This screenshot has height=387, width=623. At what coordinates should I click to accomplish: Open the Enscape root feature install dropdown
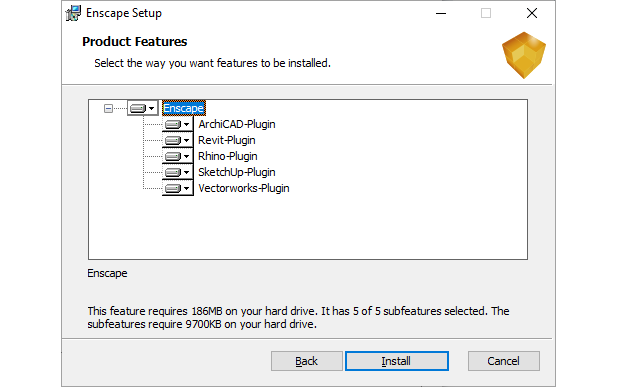tap(143, 108)
